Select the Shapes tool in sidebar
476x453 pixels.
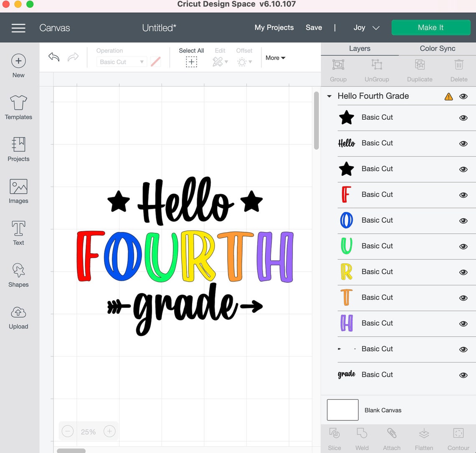(18, 274)
